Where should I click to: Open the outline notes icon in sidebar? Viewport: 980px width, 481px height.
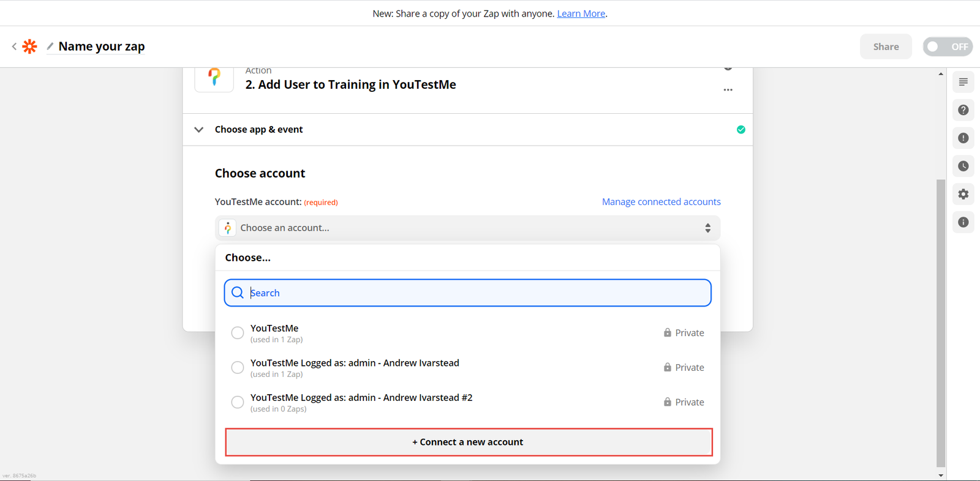point(963,82)
